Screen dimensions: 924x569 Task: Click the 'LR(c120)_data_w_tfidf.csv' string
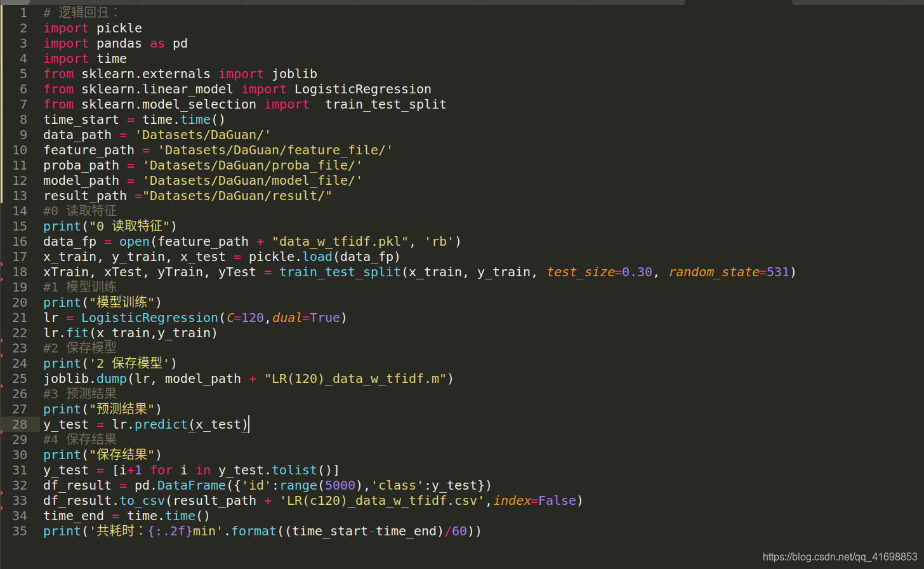[382, 500]
